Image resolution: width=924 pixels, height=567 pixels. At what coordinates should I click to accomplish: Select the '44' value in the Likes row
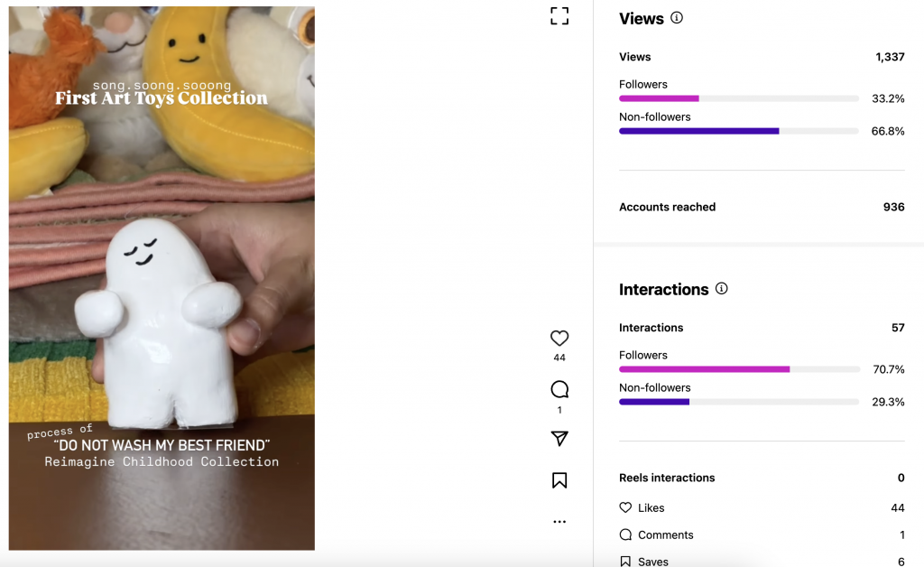click(898, 507)
